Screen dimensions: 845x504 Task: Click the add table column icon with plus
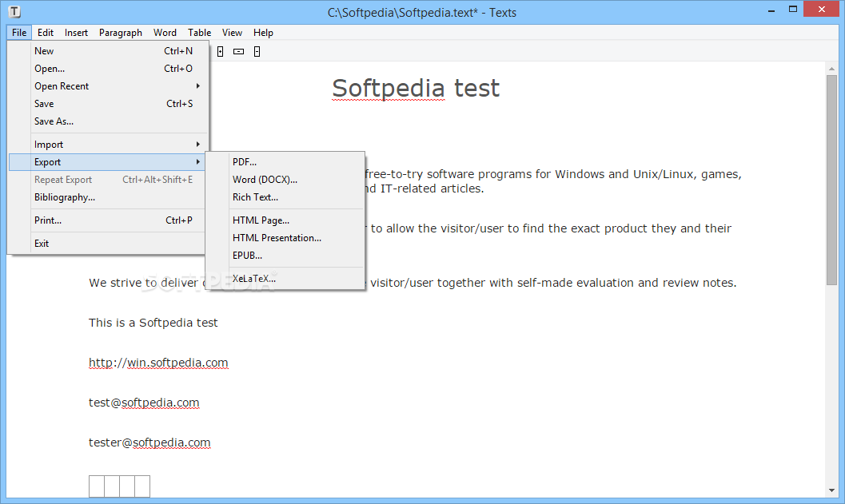click(x=221, y=52)
